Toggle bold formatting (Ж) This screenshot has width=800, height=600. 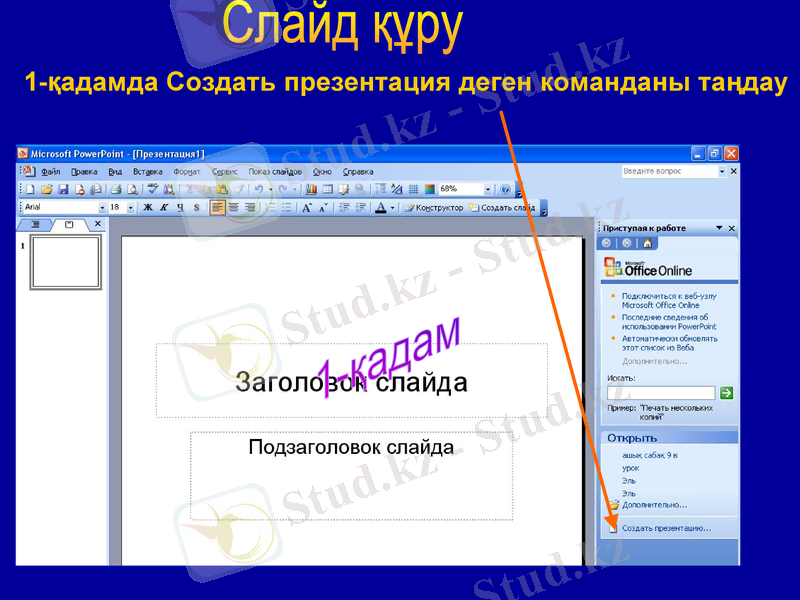147,206
